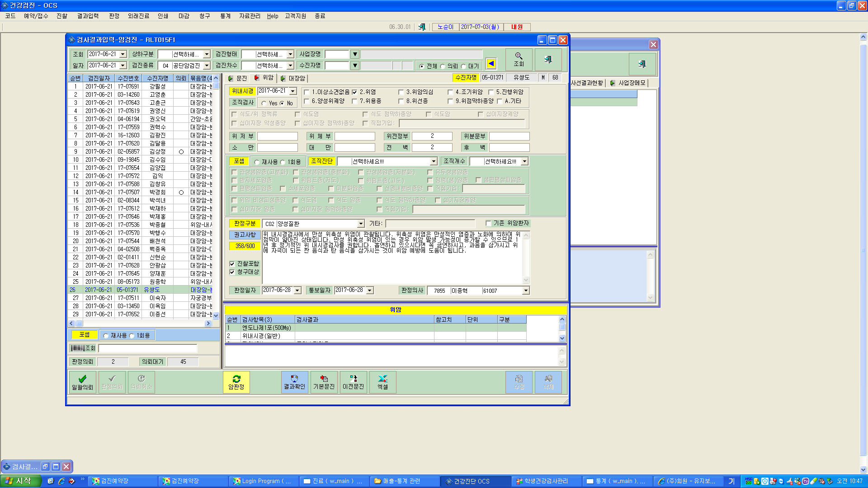Click the 바코드 조회 input field

pos(148,348)
